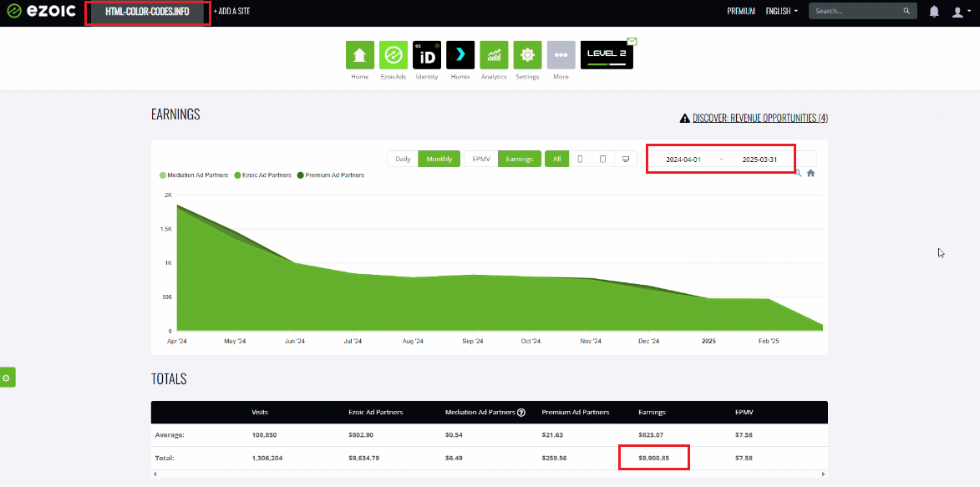Select the All devices filter
This screenshot has width=980, height=487.
(x=557, y=159)
